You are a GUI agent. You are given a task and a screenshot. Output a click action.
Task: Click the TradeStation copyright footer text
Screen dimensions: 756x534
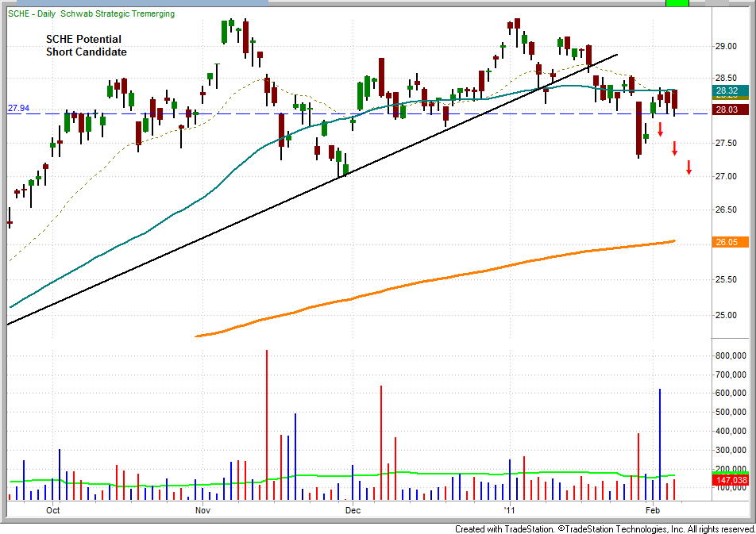[x=604, y=528]
